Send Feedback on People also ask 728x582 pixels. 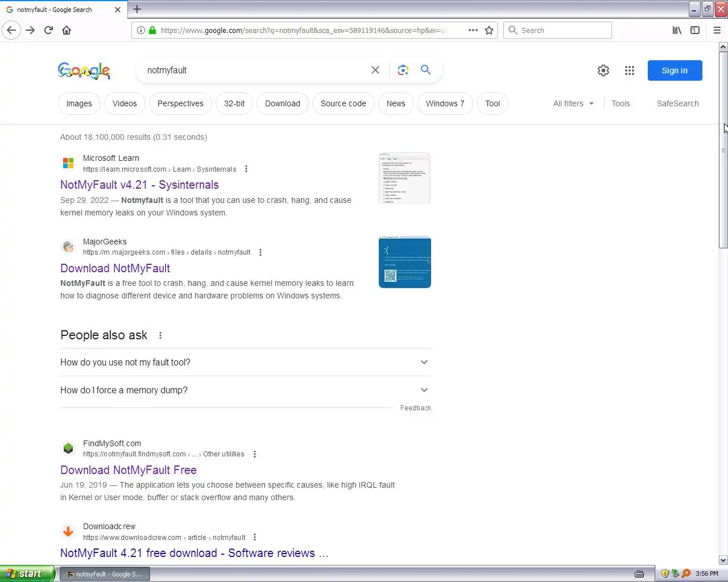point(416,408)
